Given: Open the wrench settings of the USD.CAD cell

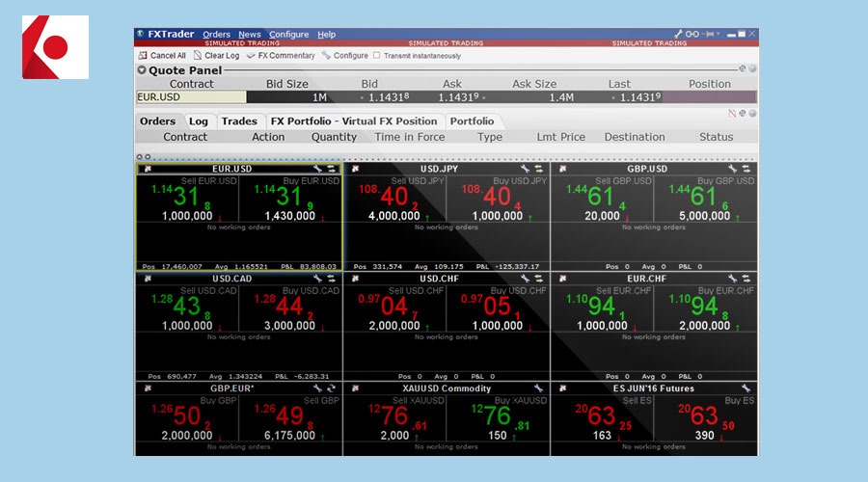Looking at the screenshot, I should 317,279.
